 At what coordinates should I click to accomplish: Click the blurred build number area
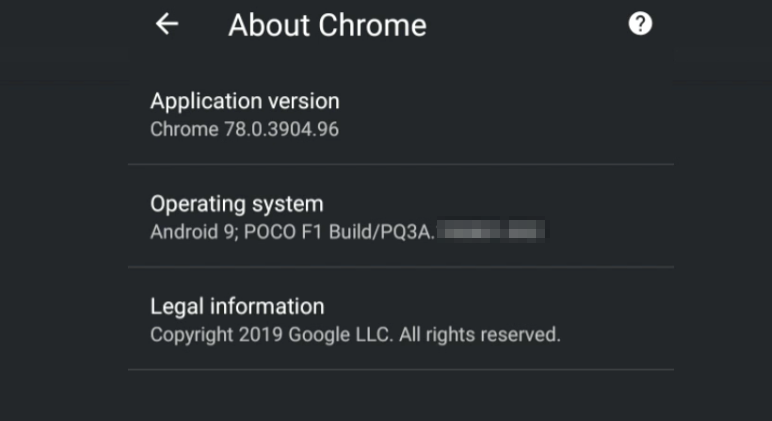494,232
